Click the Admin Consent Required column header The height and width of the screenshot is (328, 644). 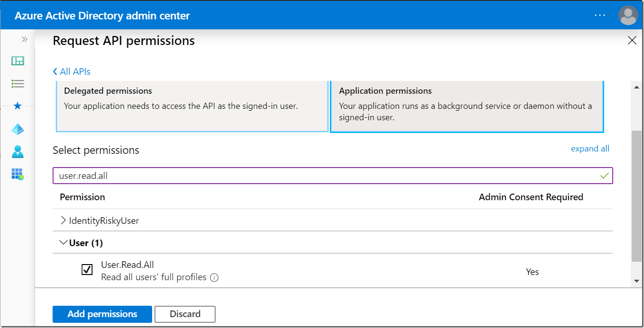(531, 197)
